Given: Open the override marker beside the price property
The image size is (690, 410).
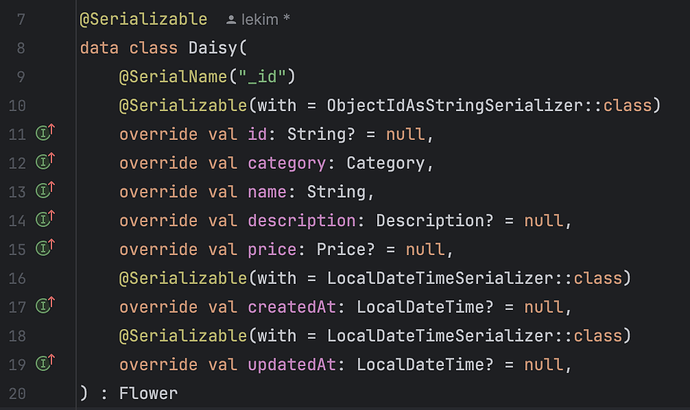Looking at the screenshot, I should click(45, 247).
